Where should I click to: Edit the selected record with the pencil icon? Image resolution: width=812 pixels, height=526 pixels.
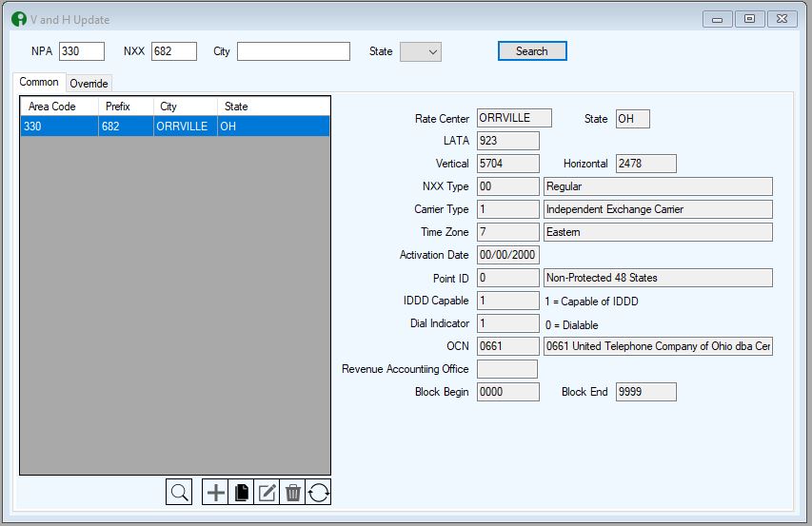click(x=267, y=492)
